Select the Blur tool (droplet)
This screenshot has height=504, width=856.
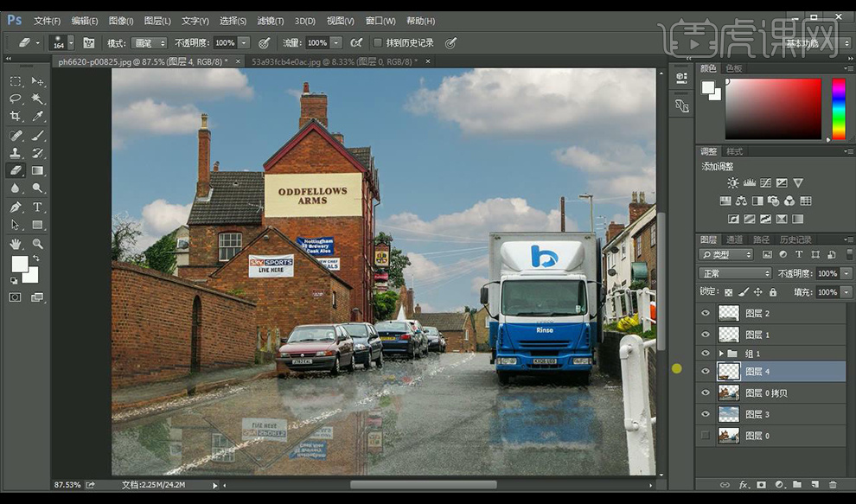point(16,188)
